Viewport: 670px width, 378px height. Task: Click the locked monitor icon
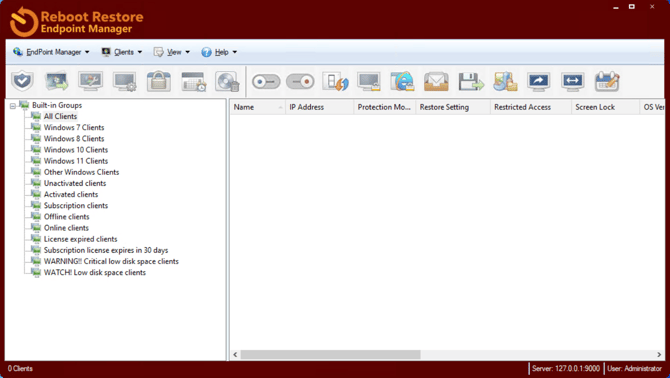[369, 81]
